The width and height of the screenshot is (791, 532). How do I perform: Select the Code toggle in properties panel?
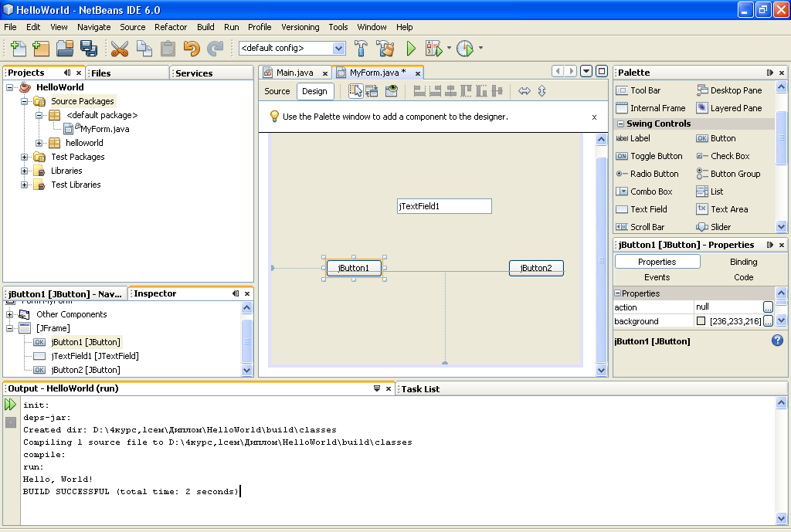tap(744, 277)
